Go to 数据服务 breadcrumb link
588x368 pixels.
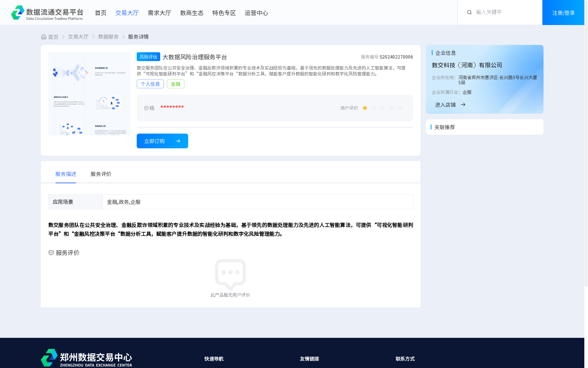[108, 37]
